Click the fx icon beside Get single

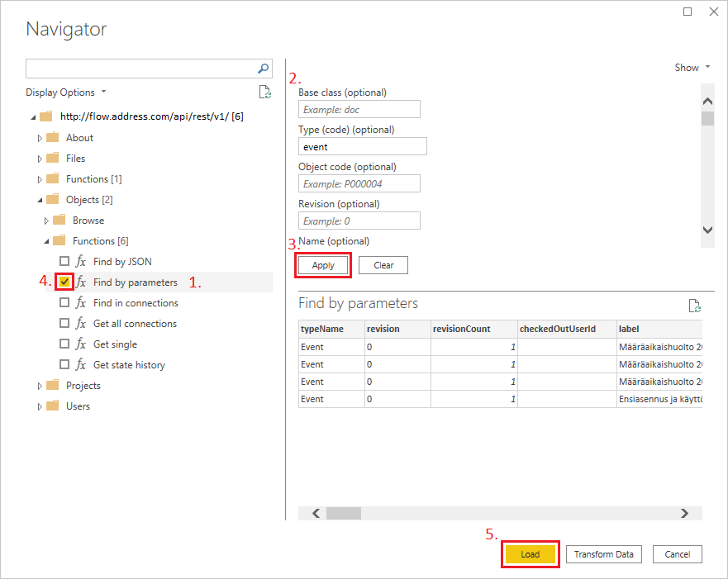click(x=81, y=344)
